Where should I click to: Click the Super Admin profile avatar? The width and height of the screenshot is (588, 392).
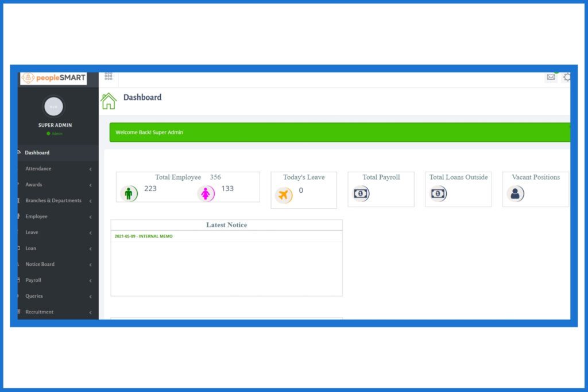(x=54, y=107)
